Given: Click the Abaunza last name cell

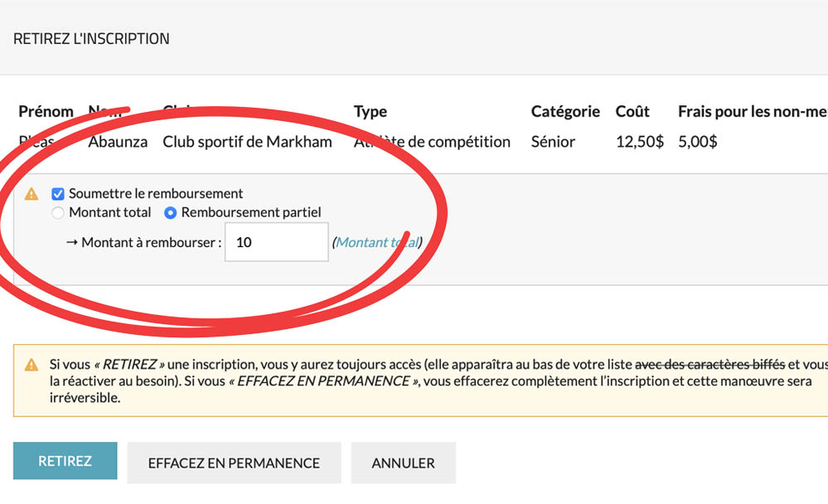Looking at the screenshot, I should pos(118,142).
